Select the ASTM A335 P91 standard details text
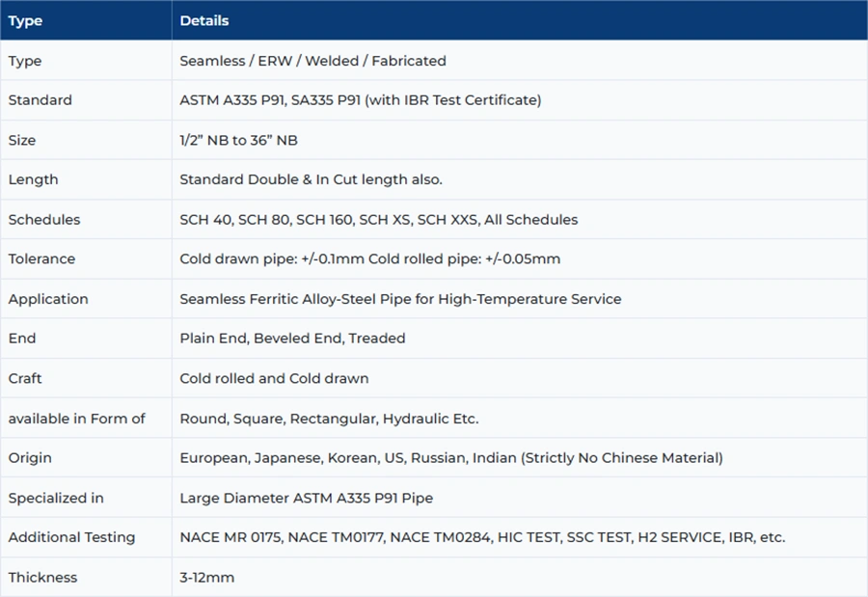 (360, 100)
